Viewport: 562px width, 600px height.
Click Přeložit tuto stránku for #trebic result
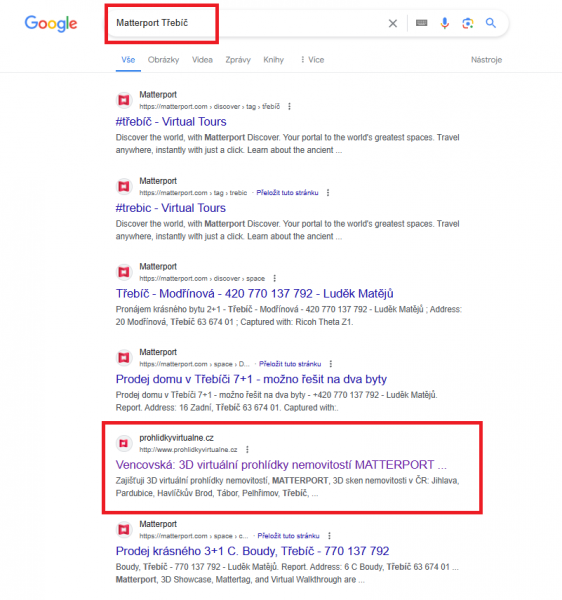pyautogui.click(x=287, y=192)
